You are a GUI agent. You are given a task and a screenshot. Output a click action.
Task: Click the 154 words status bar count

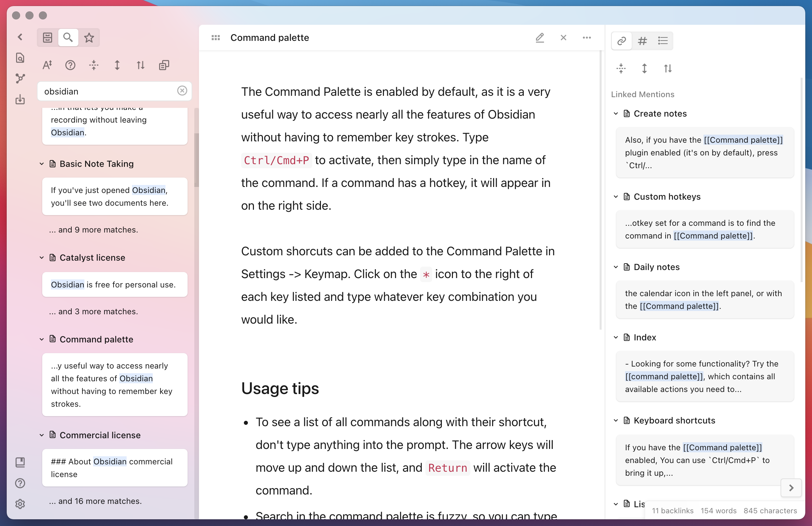(x=719, y=511)
